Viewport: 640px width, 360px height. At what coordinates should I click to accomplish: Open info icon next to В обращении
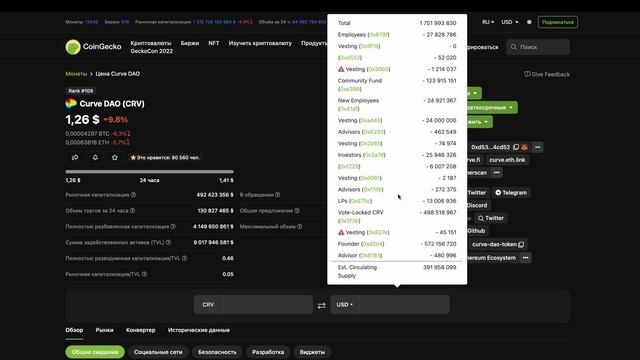(x=278, y=195)
